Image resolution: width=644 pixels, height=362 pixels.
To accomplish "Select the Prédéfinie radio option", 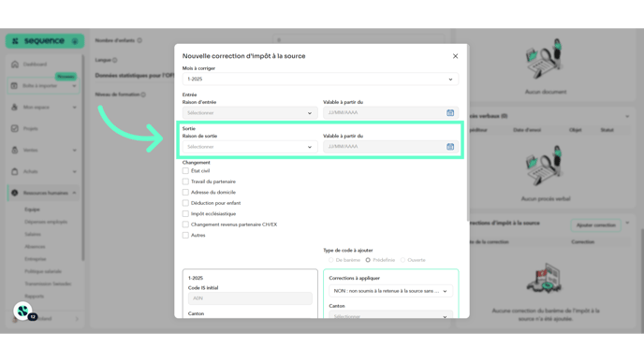I will pyautogui.click(x=368, y=260).
